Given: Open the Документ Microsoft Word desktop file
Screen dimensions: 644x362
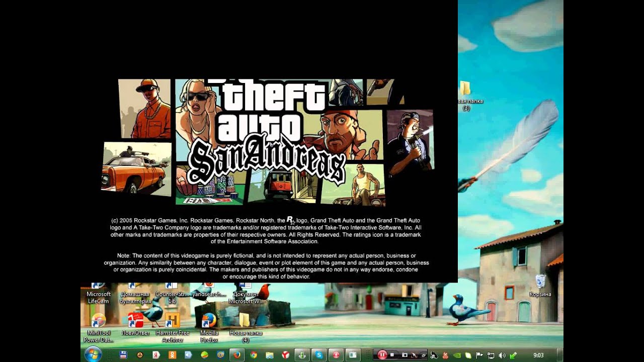Looking at the screenshot, I should 246,294.
